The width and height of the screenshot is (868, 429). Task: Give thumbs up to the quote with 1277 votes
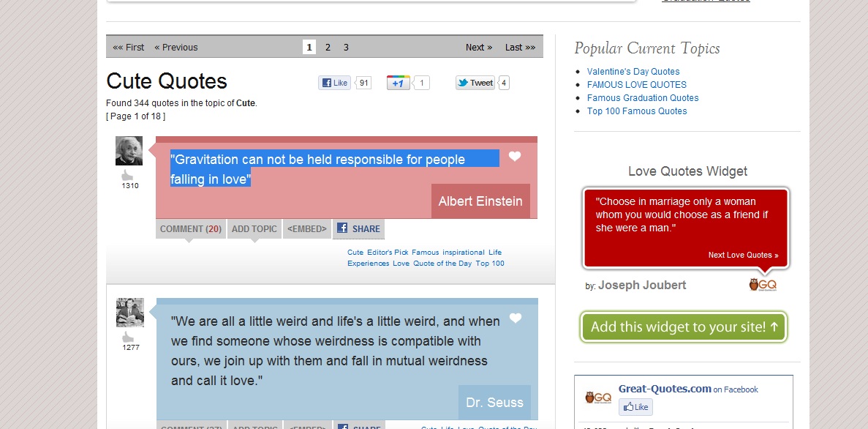128,337
